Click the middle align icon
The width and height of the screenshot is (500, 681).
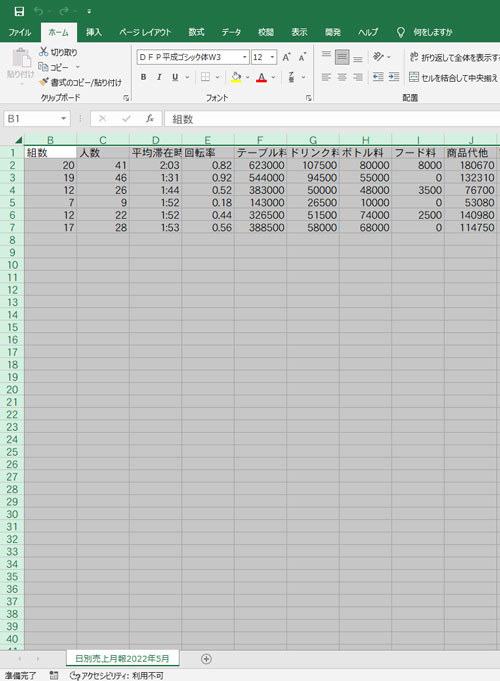click(342, 57)
